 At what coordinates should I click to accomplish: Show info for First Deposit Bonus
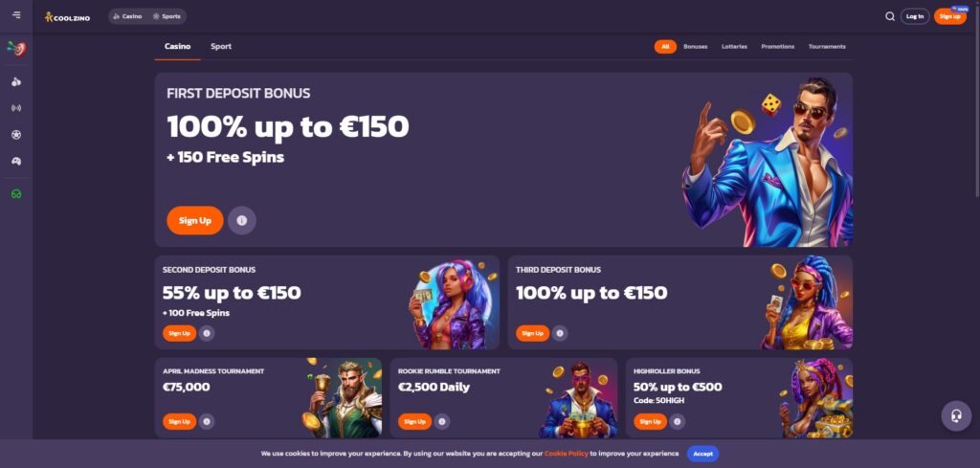coord(242,220)
